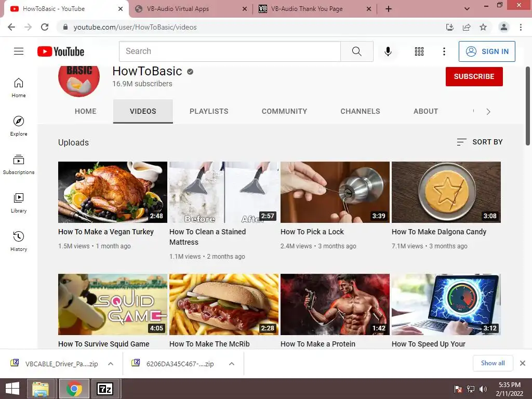Open the Stained Mattress video thumbnail
532x399 pixels.
[x=224, y=192]
